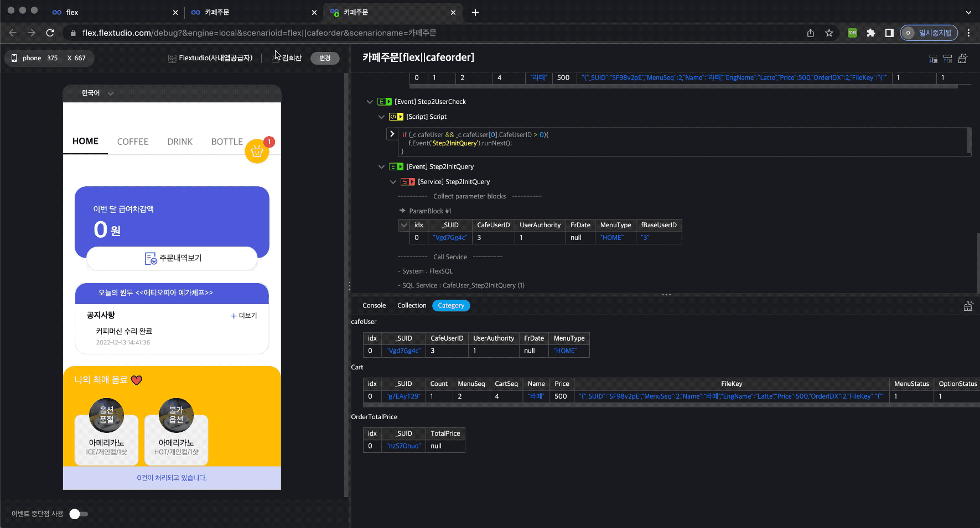Bookmark this page with the star icon
Image resolution: width=980 pixels, height=528 pixels.
pos(829,33)
